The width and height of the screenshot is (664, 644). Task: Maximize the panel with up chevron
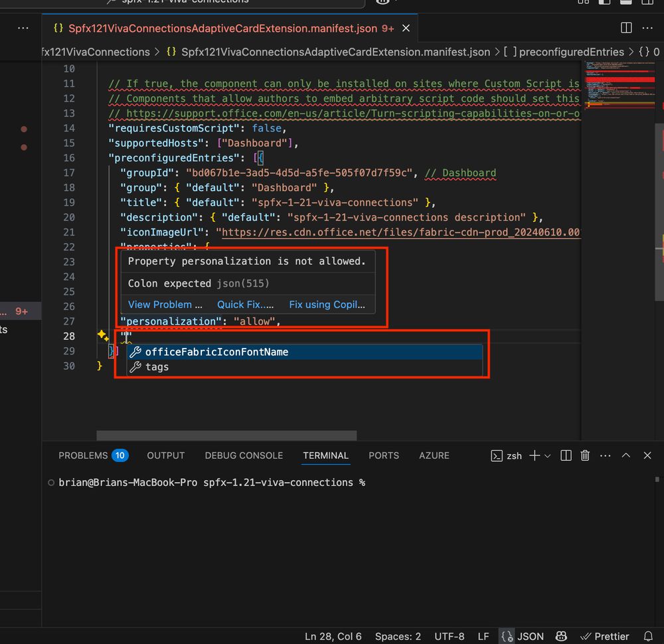click(x=626, y=455)
